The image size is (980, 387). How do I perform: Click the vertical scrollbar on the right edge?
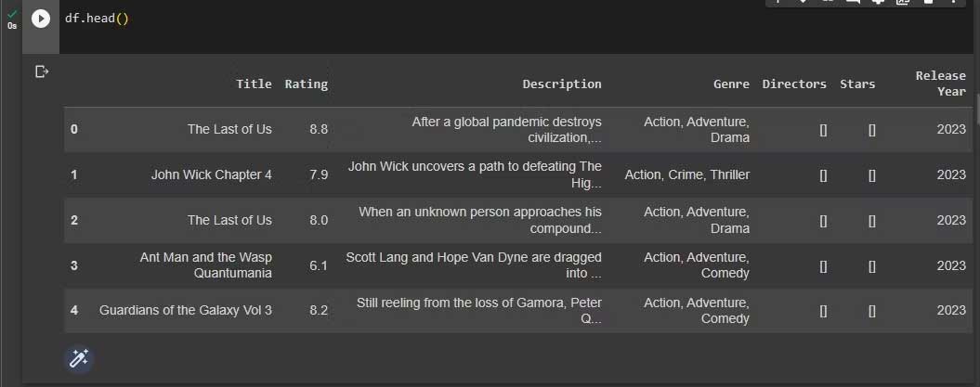pos(974,107)
